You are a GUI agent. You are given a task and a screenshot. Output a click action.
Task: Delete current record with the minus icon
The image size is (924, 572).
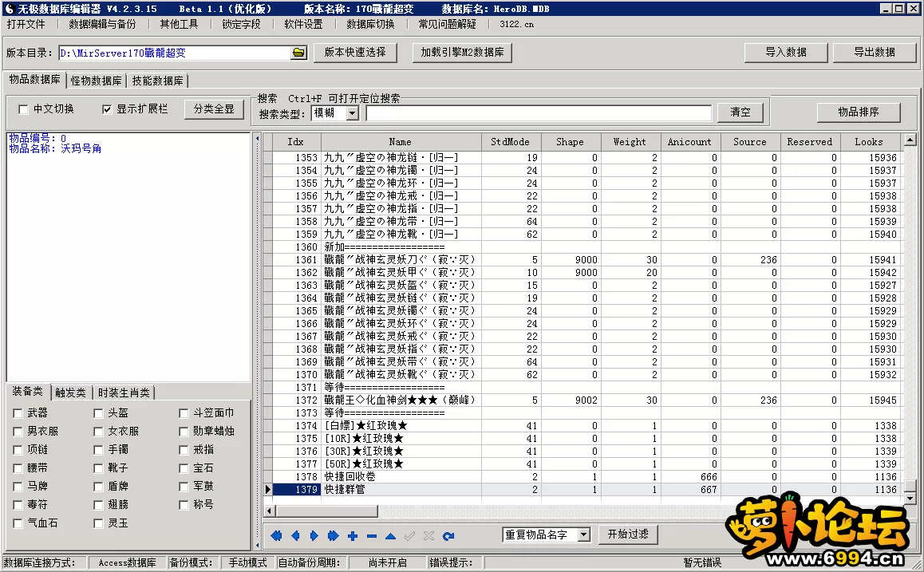tap(371, 535)
